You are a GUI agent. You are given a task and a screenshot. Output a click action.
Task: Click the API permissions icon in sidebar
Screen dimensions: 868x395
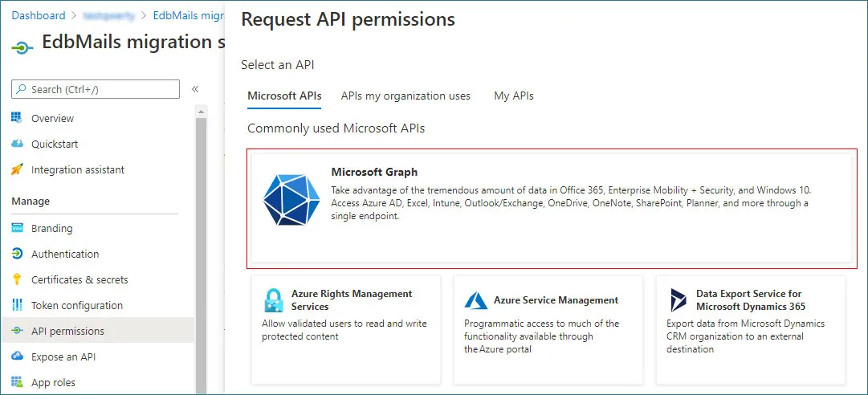coord(17,331)
